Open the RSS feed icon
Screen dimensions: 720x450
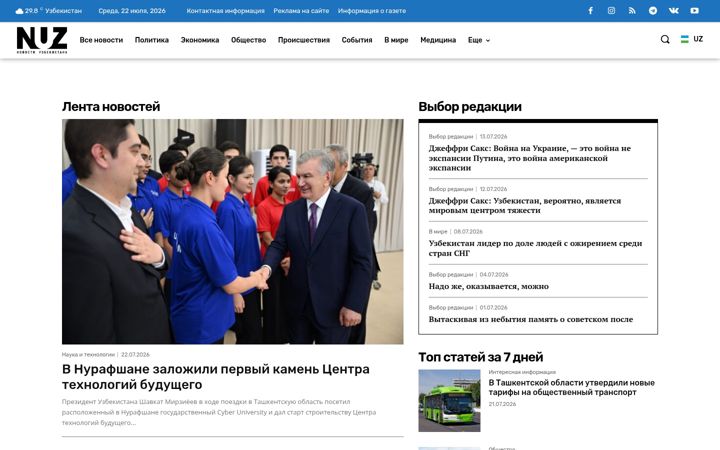coord(632,11)
